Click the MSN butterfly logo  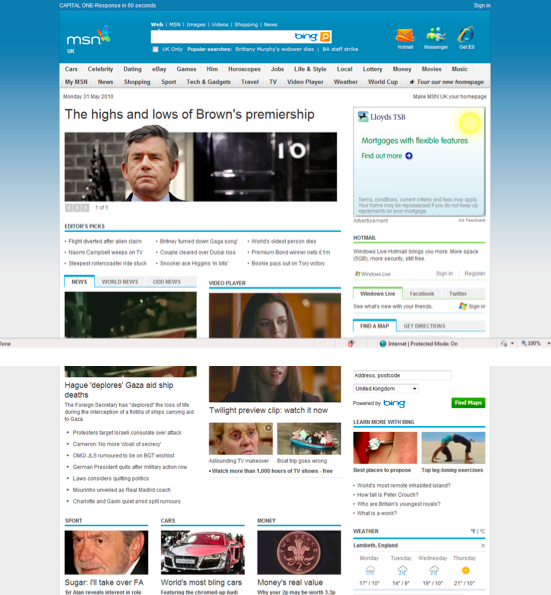click(88, 36)
